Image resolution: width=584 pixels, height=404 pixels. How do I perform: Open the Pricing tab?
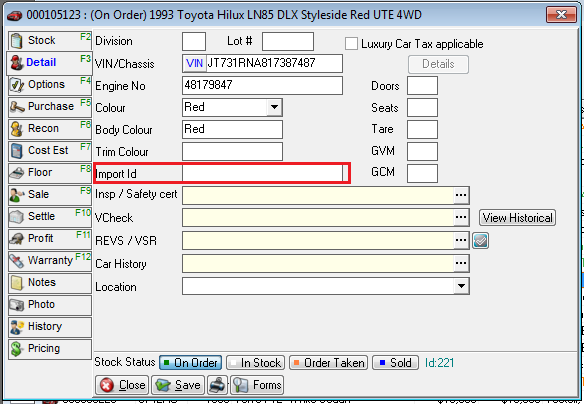50,349
